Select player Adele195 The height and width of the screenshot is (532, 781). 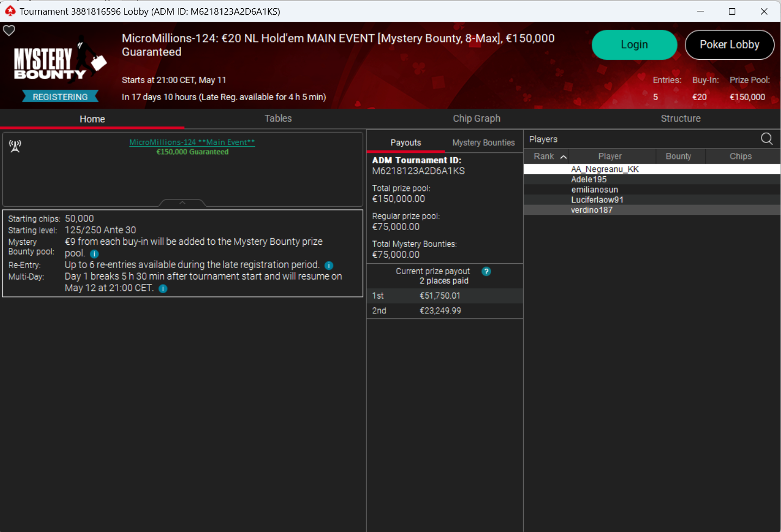652,180
